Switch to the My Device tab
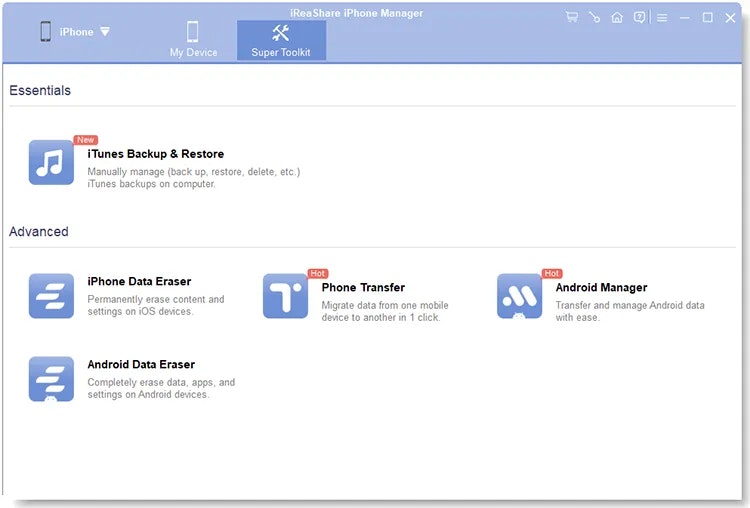Screen dimensions: 750x508 193,40
